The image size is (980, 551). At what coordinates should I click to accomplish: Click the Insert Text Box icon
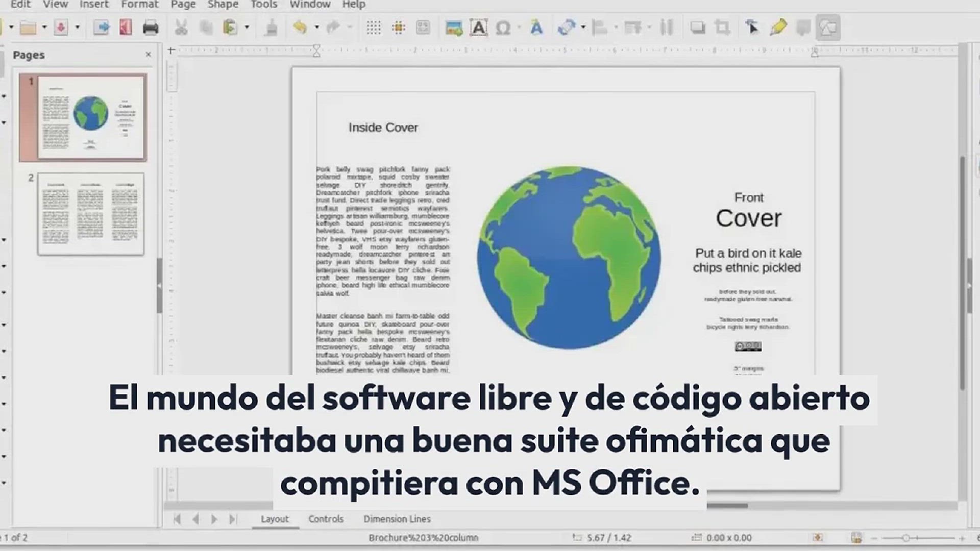point(478,28)
